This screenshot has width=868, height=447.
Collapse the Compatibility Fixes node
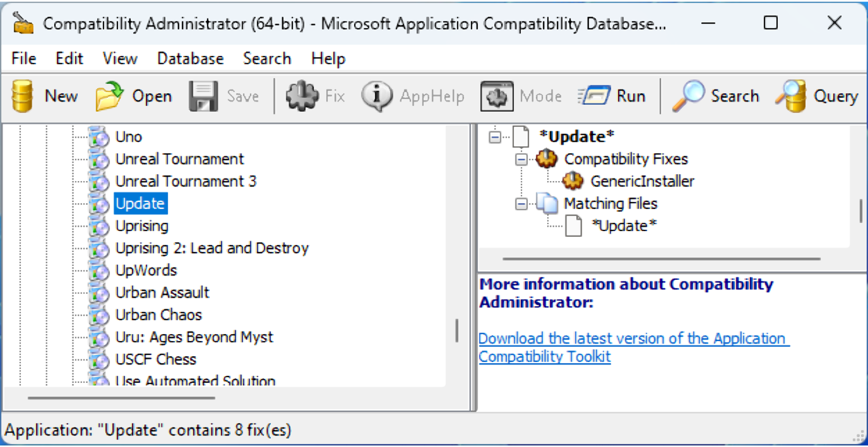tap(521, 159)
